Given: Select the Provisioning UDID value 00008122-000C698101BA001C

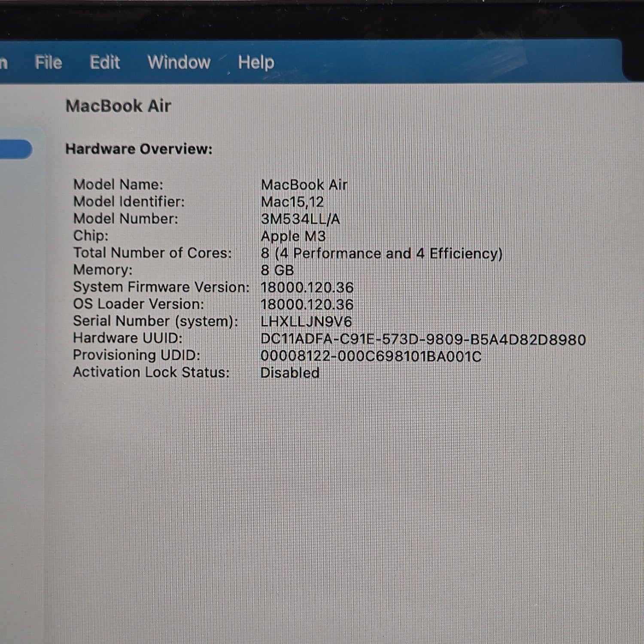Looking at the screenshot, I should click(x=371, y=356).
